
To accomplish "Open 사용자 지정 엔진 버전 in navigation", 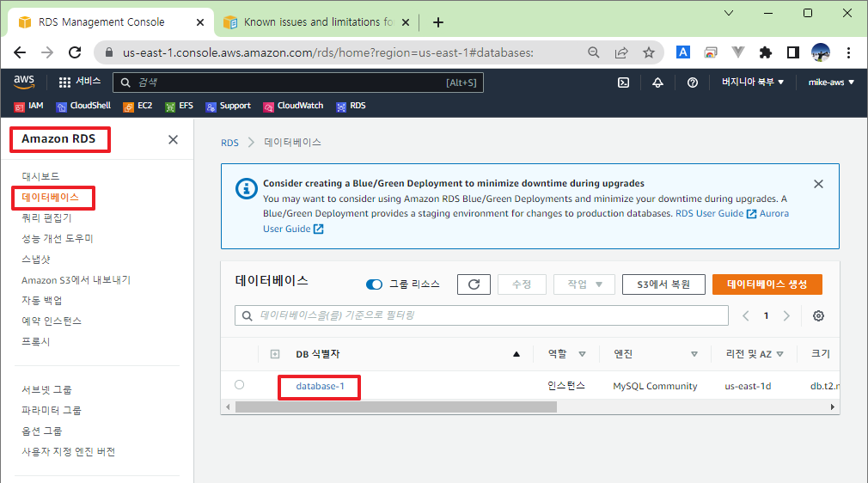I will 68,451.
